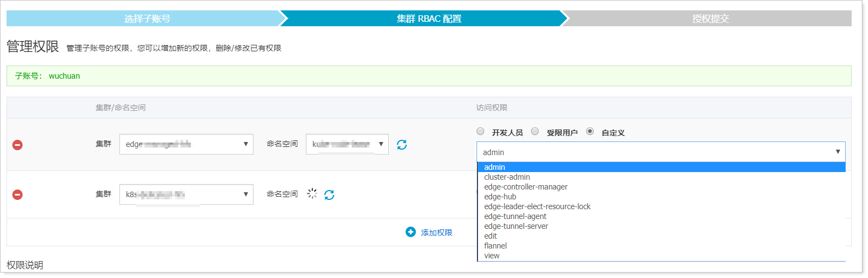Click the namespace loading spinner icon

click(x=312, y=194)
